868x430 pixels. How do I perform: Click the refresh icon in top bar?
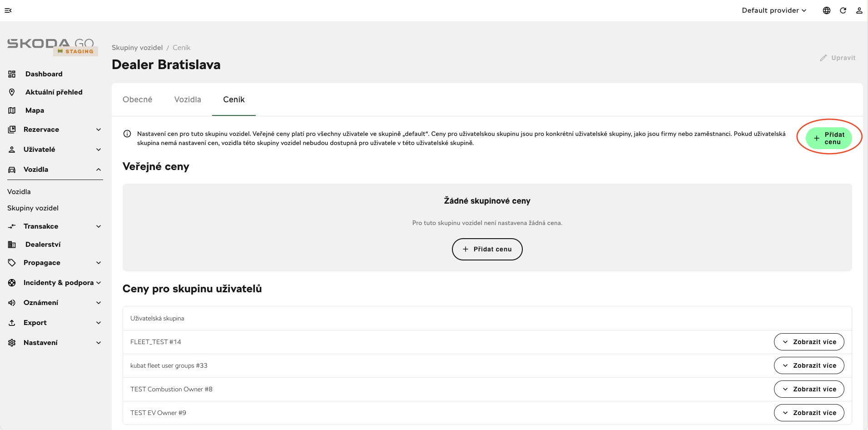tap(843, 10)
